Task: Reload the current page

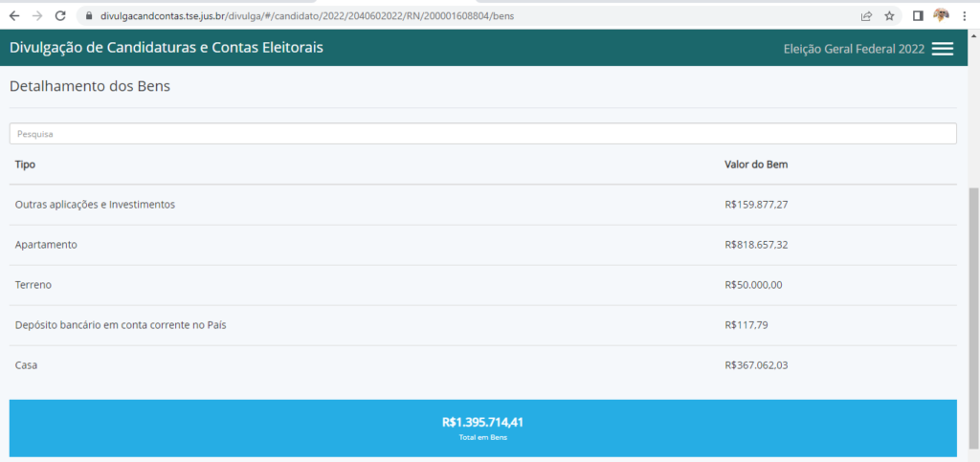Action: [60, 15]
